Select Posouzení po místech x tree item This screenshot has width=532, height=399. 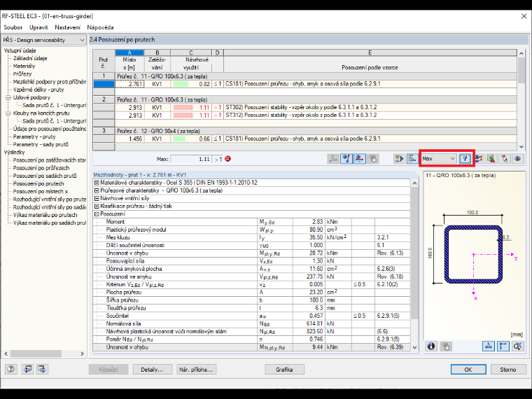(x=41, y=191)
